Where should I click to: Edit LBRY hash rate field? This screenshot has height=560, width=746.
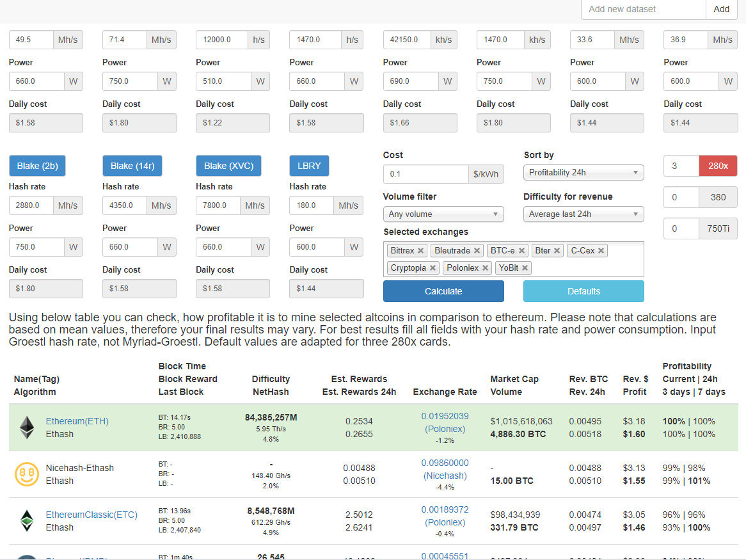[x=312, y=205]
